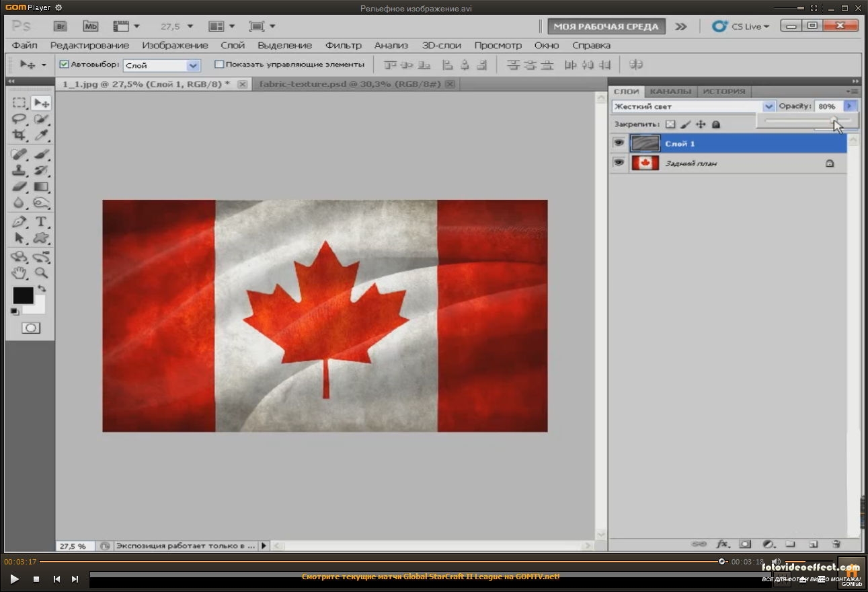
Task: Select the Pen tool
Action: click(19, 221)
